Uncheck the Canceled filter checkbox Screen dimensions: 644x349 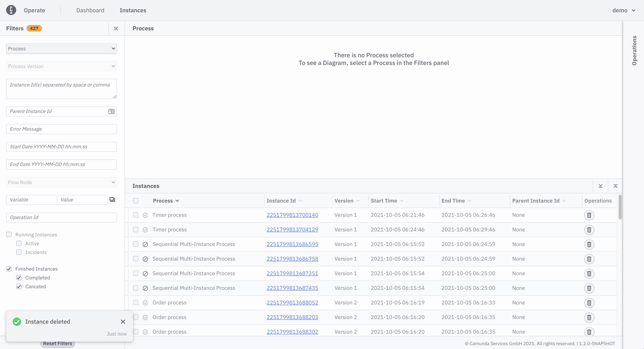coord(19,287)
